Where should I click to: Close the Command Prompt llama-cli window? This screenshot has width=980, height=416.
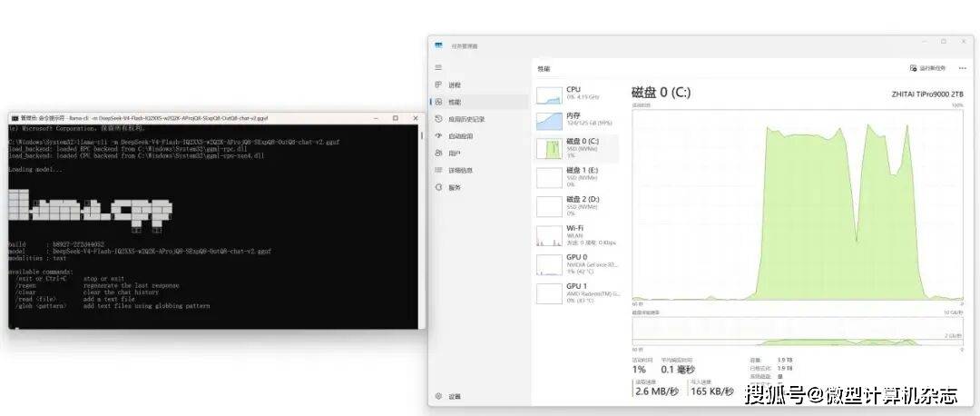pyautogui.click(x=416, y=117)
